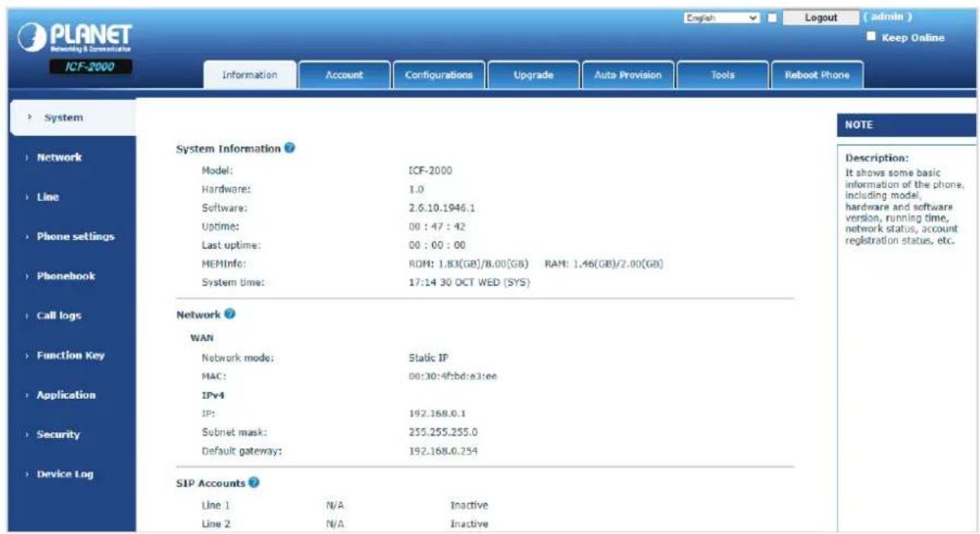The width and height of the screenshot is (980, 534).
Task: Click the Line 1 SIP account row
Action: pyautogui.click(x=346, y=506)
